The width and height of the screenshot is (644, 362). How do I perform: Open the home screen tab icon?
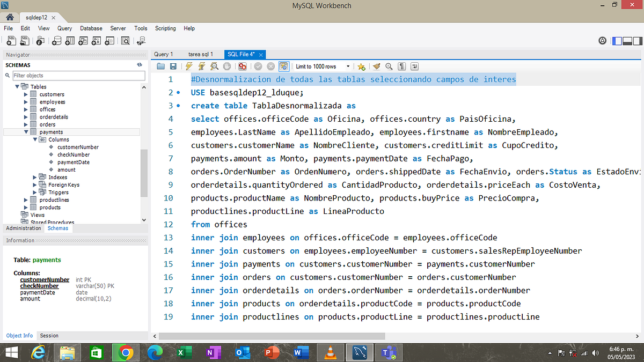point(9,17)
